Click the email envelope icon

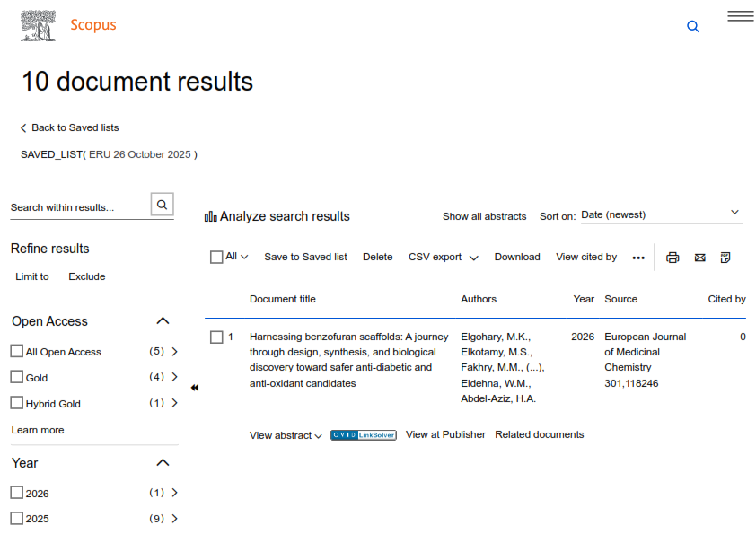pos(699,258)
